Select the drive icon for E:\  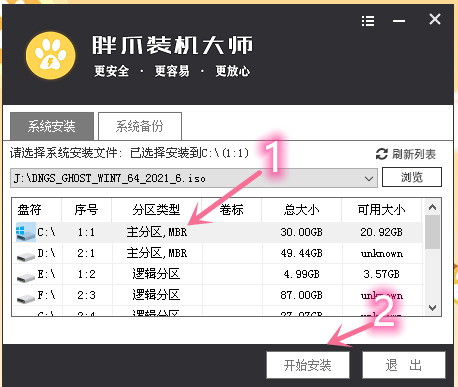point(26,277)
